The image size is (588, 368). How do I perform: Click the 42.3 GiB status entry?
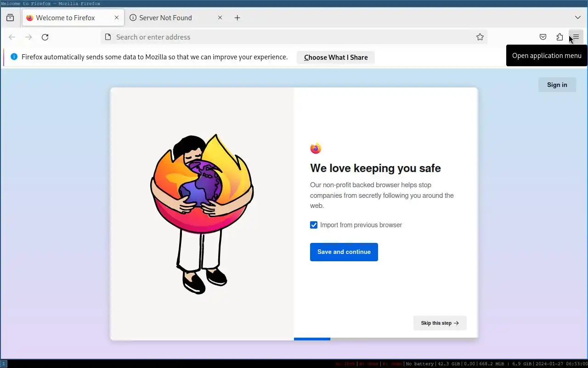point(449,364)
